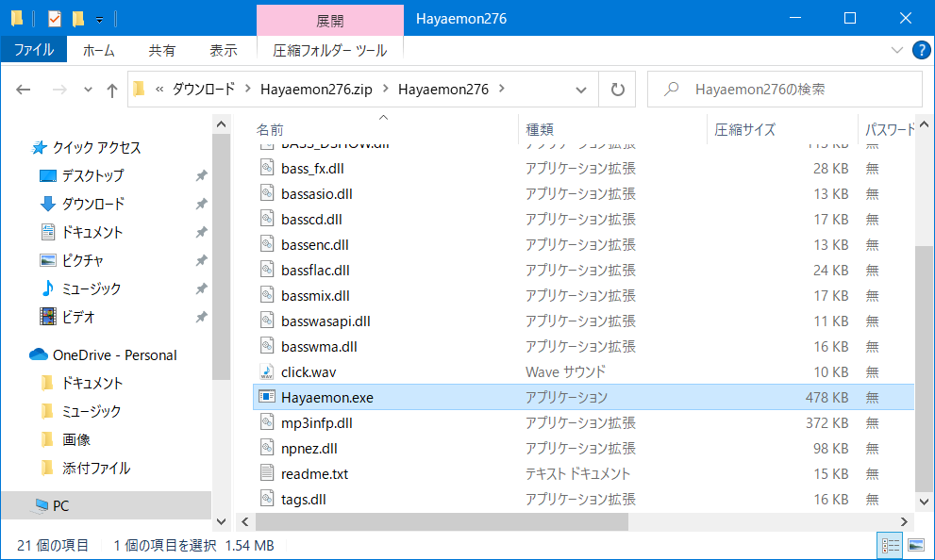The image size is (935, 560).
Task: Switch to large icons view in the status bar
Action: (x=916, y=545)
